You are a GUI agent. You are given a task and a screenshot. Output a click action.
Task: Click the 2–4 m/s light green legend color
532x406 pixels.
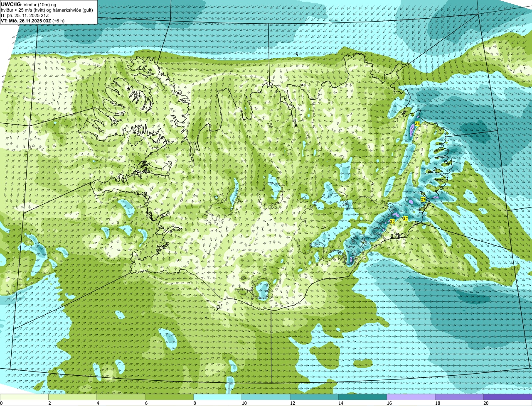coord(73,397)
